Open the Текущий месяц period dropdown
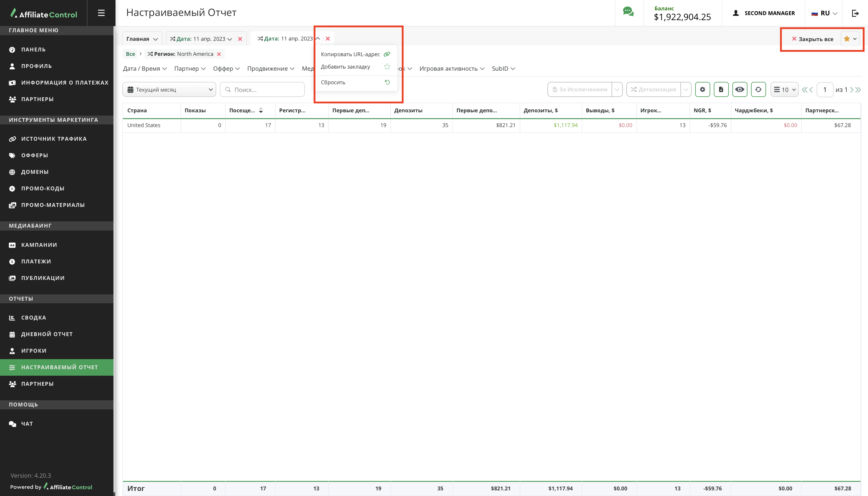868x496 pixels. click(x=169, y=90)
